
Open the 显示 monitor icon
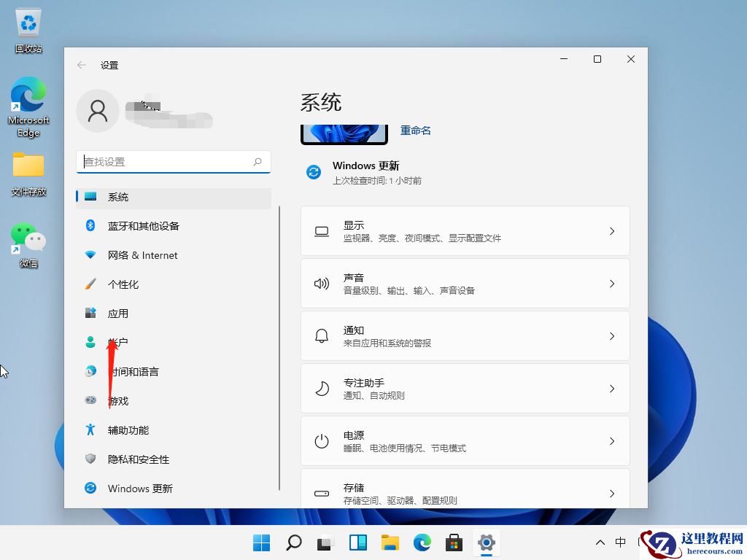322,230
